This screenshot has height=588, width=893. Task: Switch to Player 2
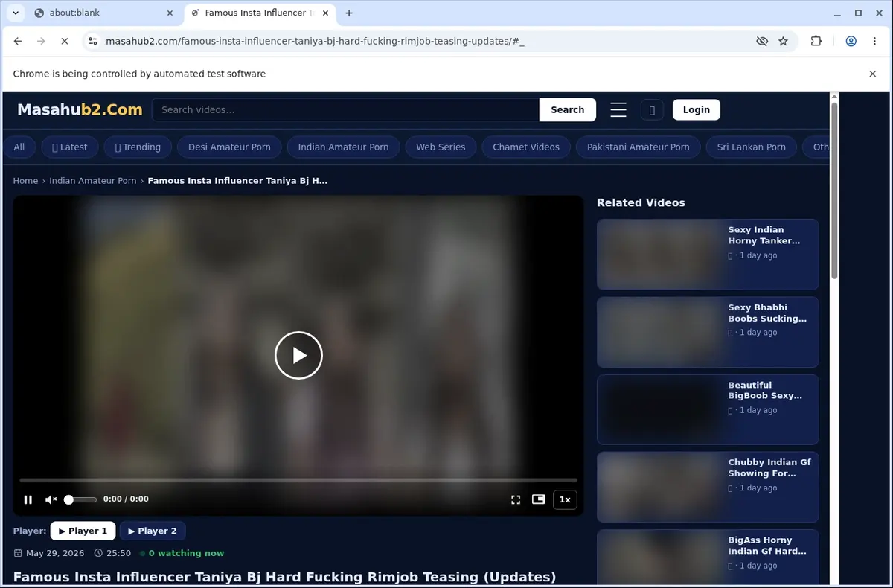tap(153, 531)
